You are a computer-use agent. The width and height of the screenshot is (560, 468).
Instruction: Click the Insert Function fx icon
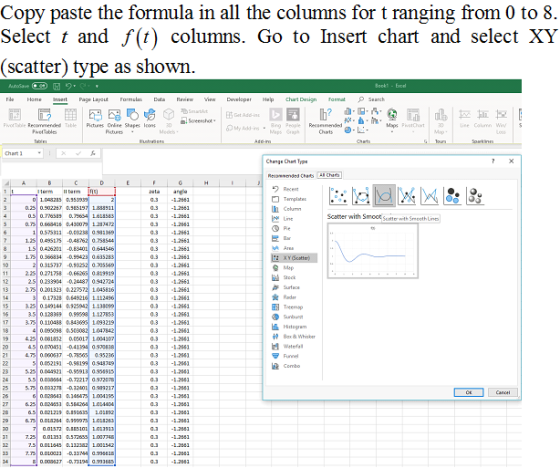pos(92,153)
